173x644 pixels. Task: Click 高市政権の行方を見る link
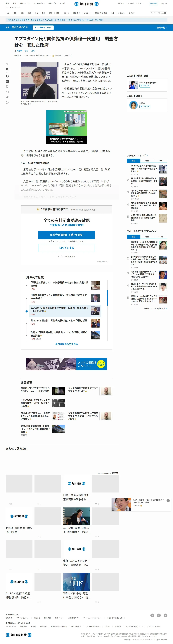67,344
